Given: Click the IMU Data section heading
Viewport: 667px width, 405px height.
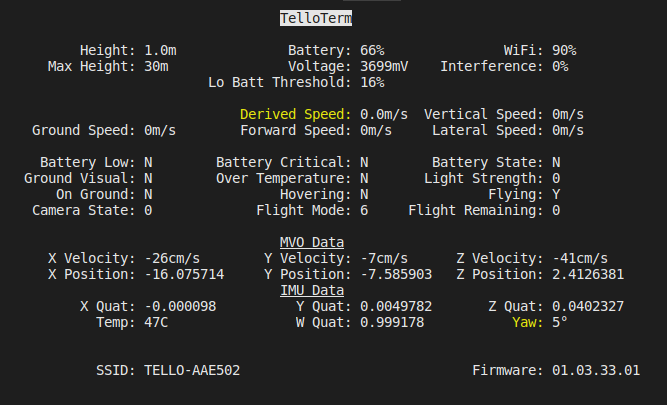Looking at the screenshot, I should [x=312, y=290].
